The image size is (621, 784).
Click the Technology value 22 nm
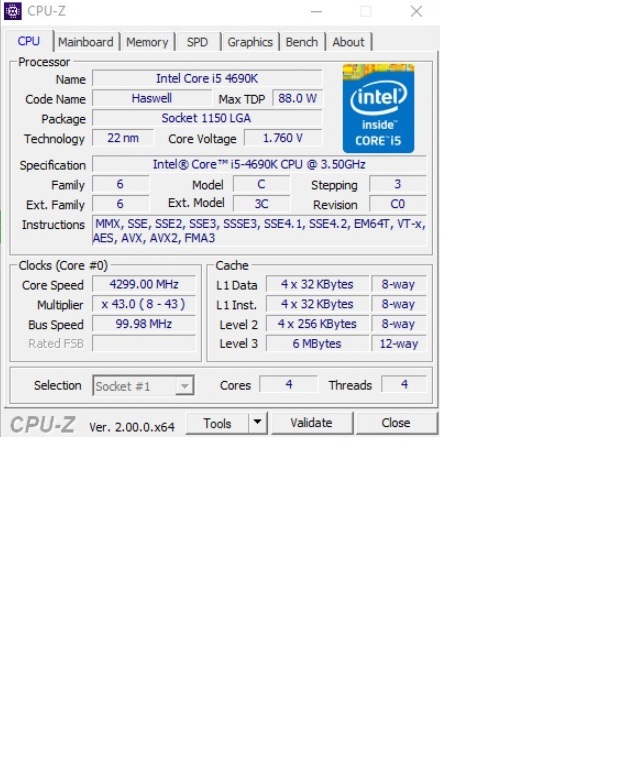pos(123,138)
